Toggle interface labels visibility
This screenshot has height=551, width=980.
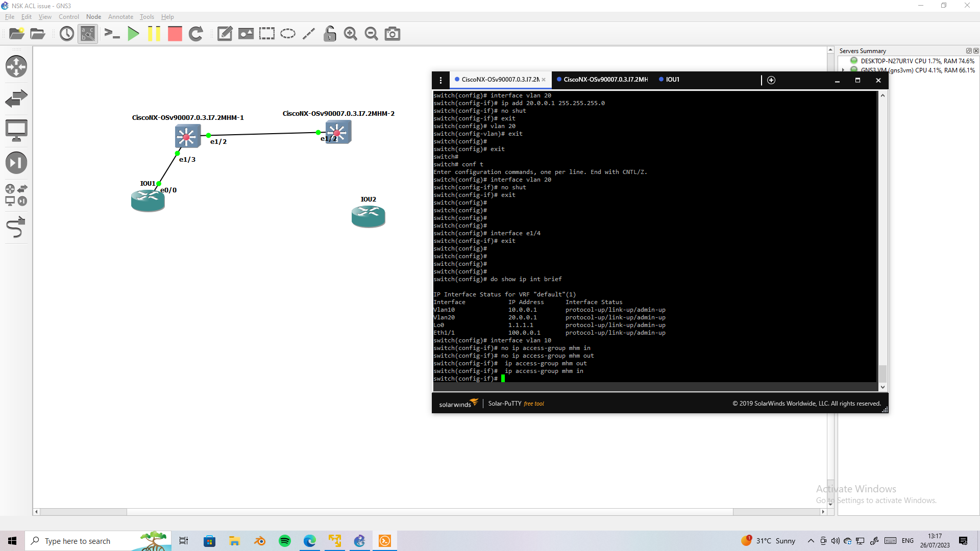[x=87, y=34]
